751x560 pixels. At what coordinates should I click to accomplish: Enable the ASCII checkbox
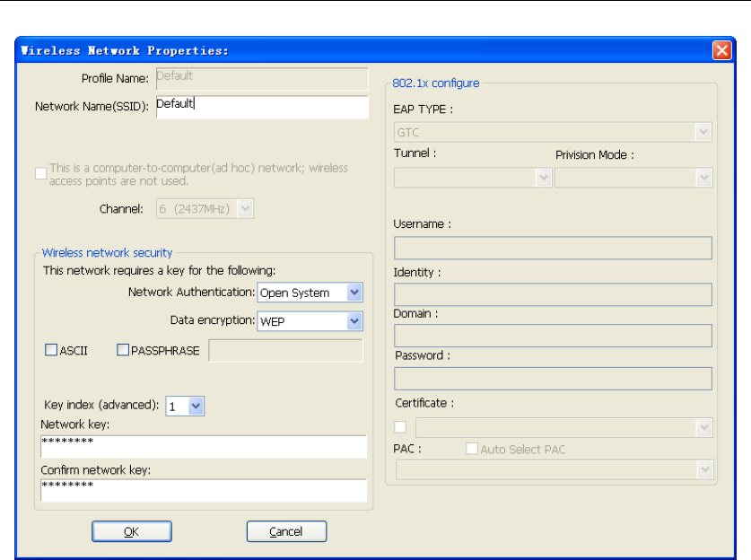click(51, 351)
